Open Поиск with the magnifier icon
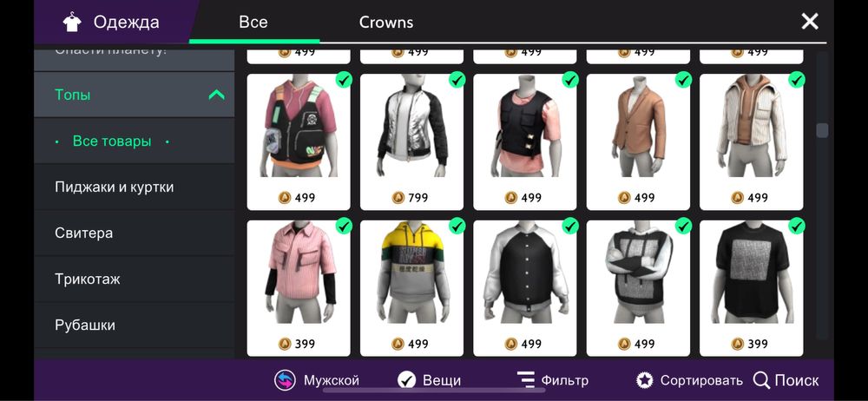Screen dimensions: 868x401 point(762,380)
